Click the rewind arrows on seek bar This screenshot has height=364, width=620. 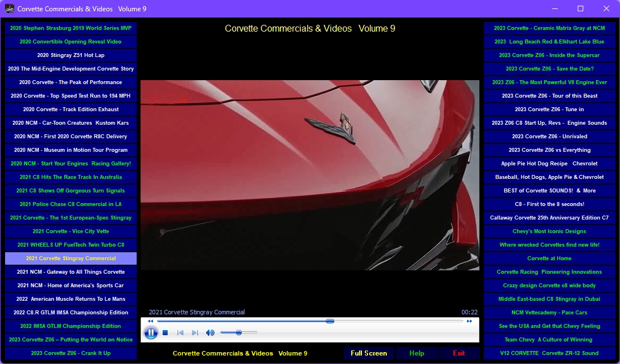150,321
